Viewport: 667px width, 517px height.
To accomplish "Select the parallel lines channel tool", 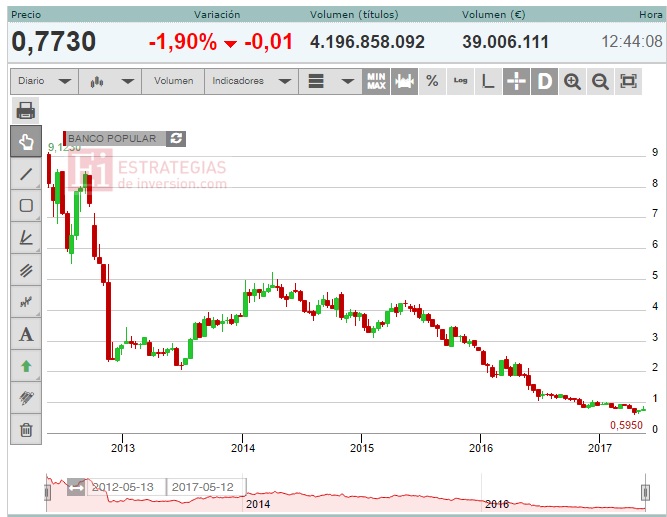I will [26, 270].
